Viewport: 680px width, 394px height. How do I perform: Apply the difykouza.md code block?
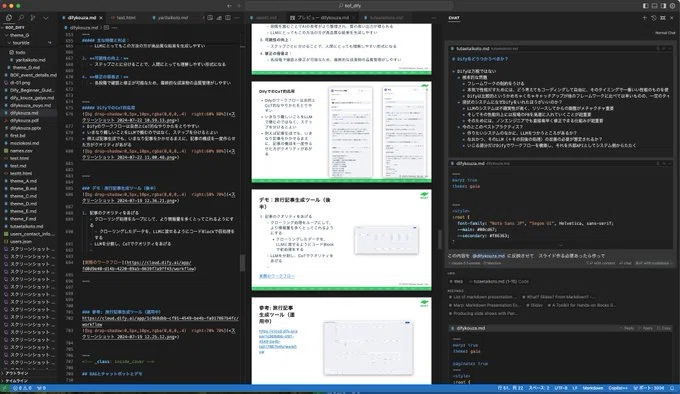[646, 328]
